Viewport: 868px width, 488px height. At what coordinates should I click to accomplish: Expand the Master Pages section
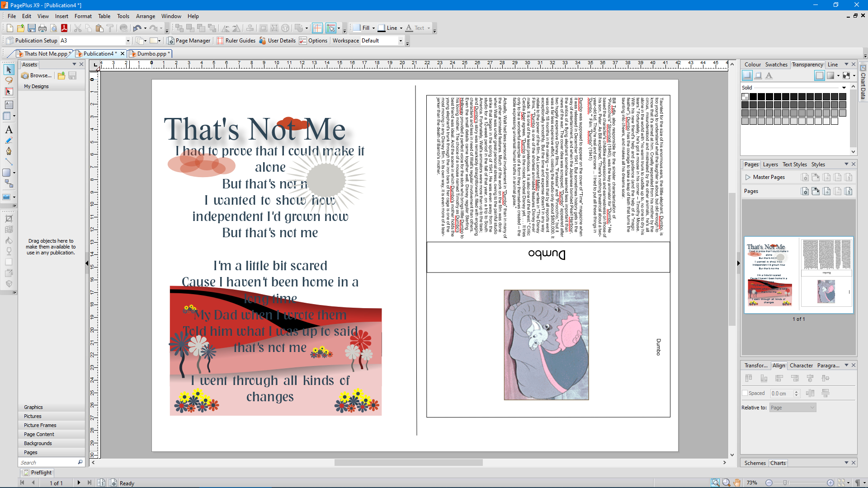748,177
